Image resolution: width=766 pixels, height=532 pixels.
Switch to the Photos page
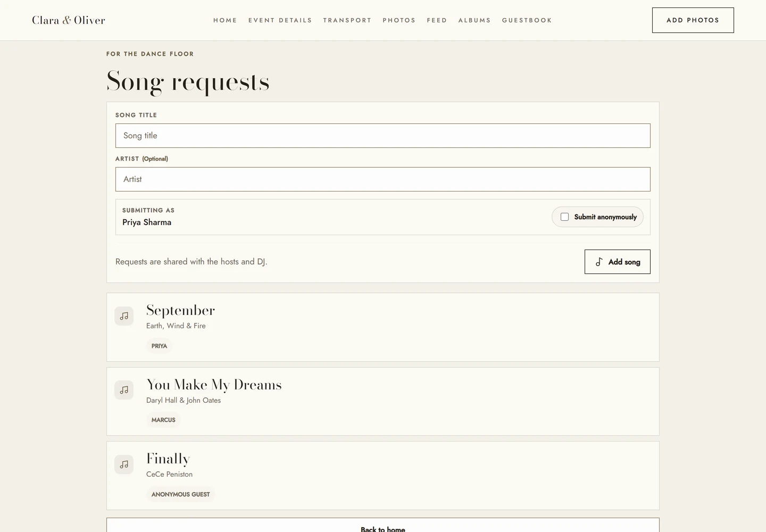pyautogui.click(x=399, y=20)
